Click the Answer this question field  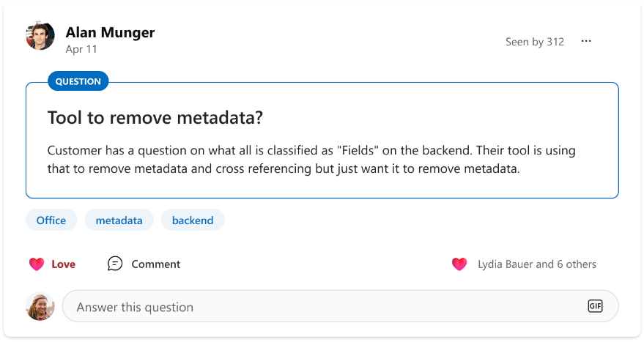coord(322,307)
